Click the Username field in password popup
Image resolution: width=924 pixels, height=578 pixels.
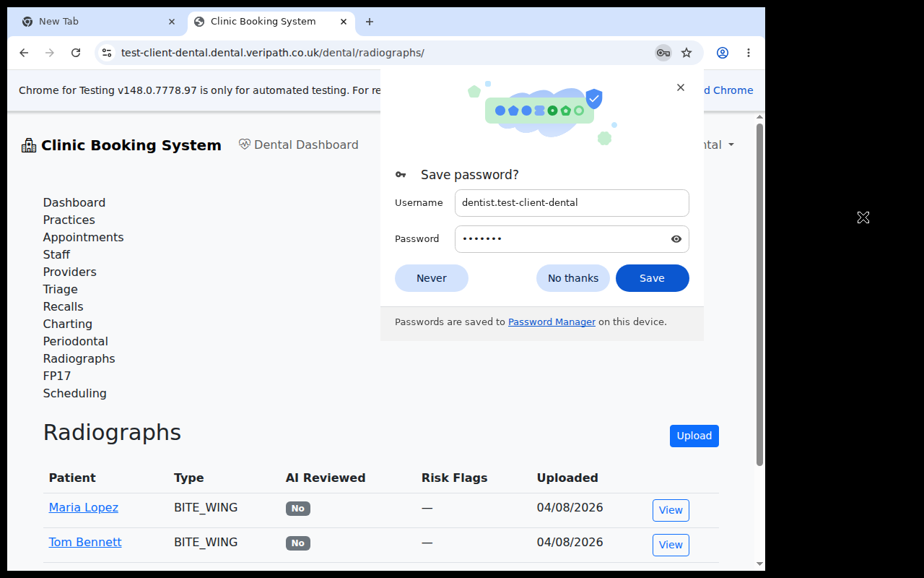(572, 203)
